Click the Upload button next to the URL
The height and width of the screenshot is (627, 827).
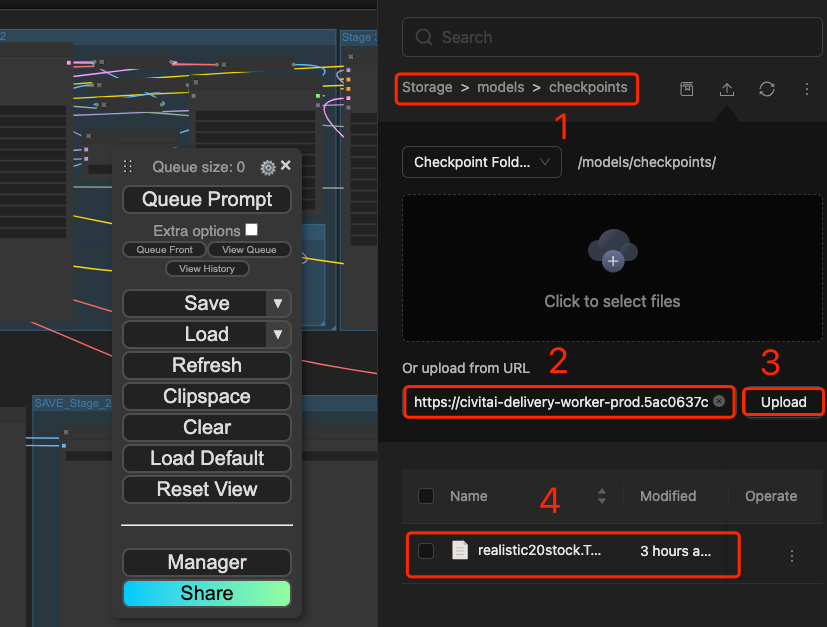coord(783,402)
